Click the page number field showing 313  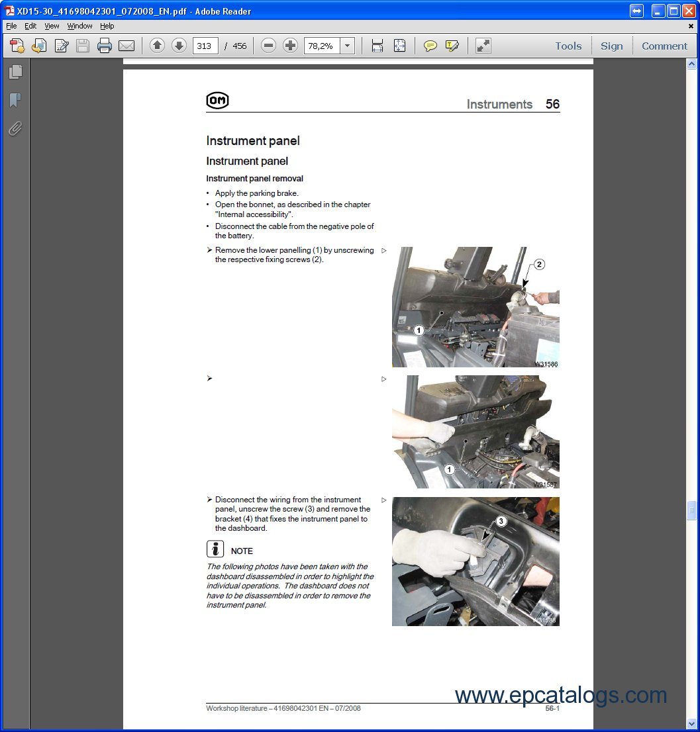click(205, 46)
